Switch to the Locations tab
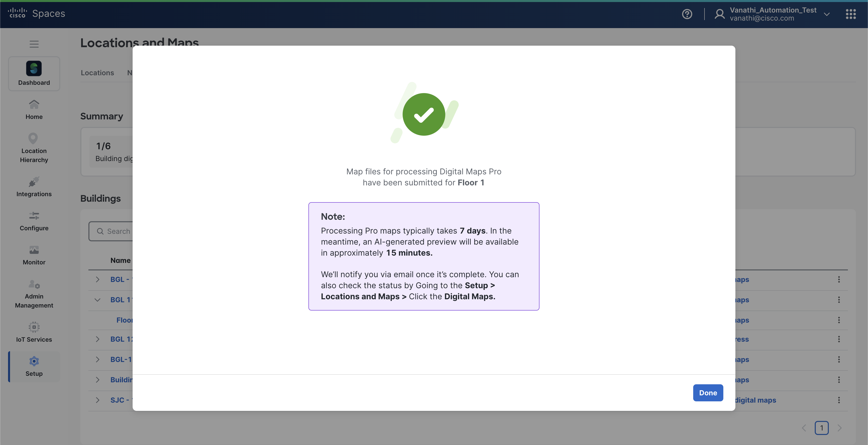 pos(97,73)
